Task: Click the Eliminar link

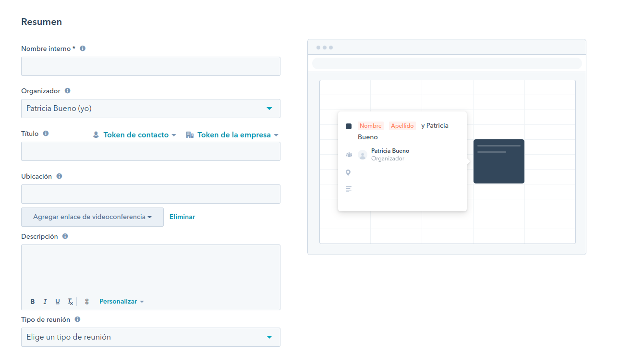Action: point(182,217)
